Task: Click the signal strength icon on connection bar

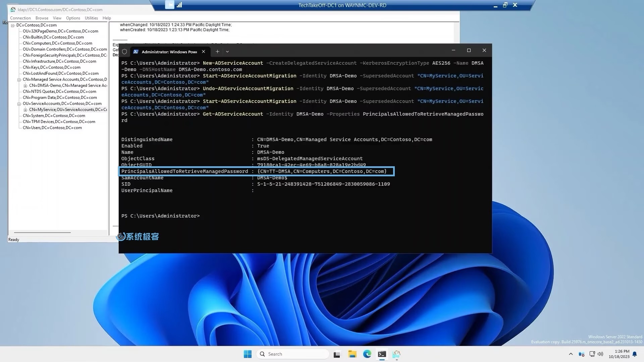Action: click(x=179, y=5)
